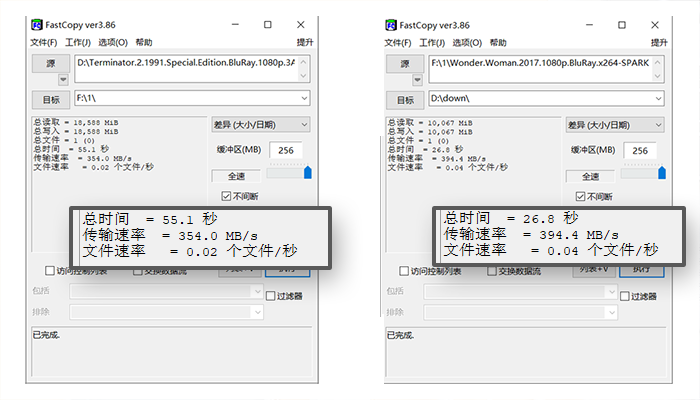Image resolution: width=700 pixels, height=400 pixels.
Task: Open 文件(F) menu in left window
Action: 44,42
